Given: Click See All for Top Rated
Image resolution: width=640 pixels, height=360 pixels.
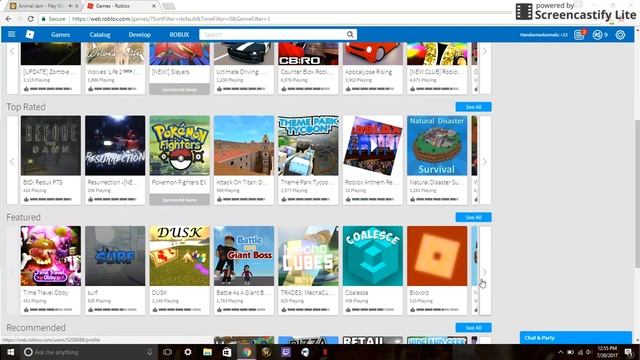Looking at the screenshot, I should tap(473, 107).
